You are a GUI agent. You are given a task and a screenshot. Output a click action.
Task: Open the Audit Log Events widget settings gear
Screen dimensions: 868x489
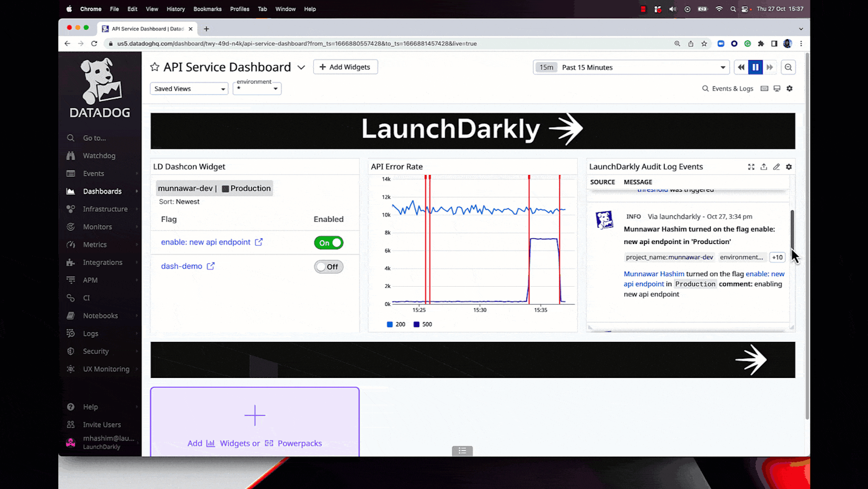(x=789, y=167)
